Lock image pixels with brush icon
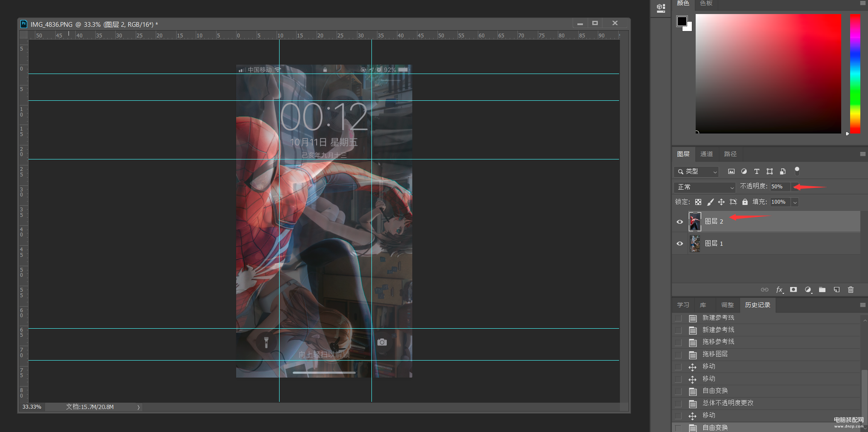The height and width of the screenshot is (432, 868). tap(710, 202)
